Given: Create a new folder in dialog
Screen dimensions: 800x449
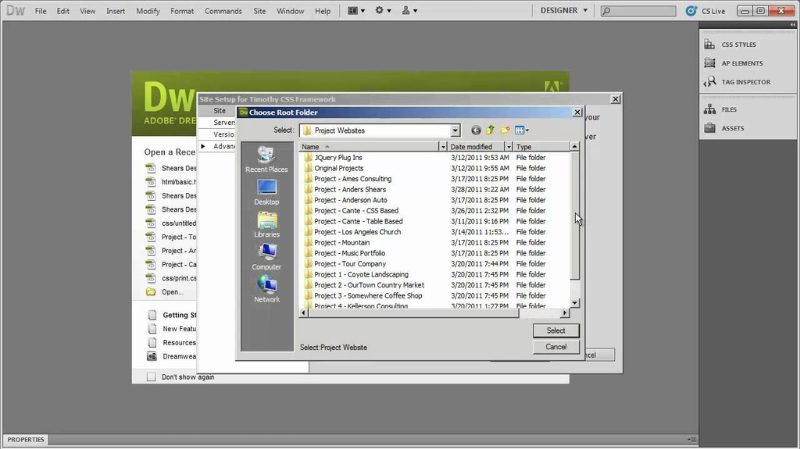Looking at the screenshot, I should click(x=506, y=130).
